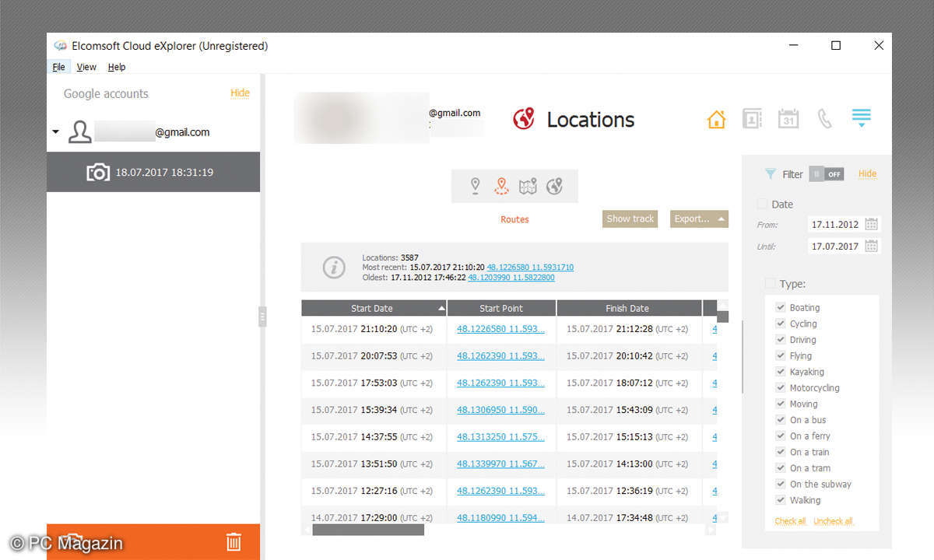Uncheck the On a train type
This screenshot has width=934, height=560.
pos(780,452)
